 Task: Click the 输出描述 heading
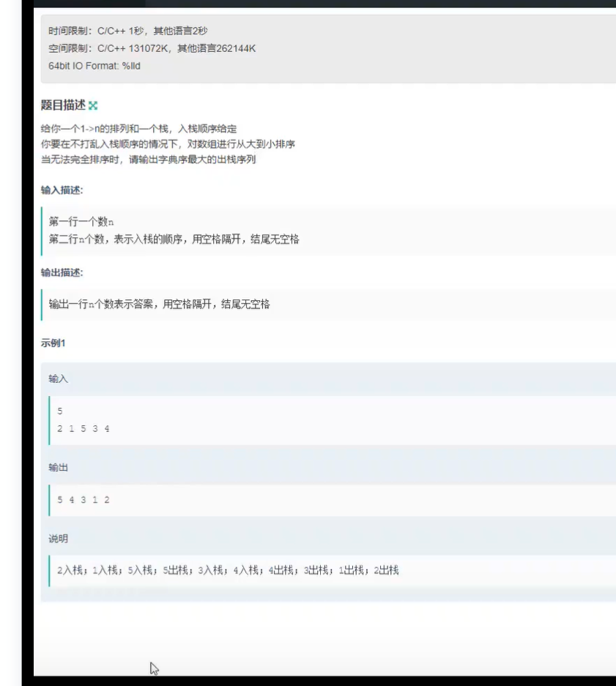[x=62, y=272]
